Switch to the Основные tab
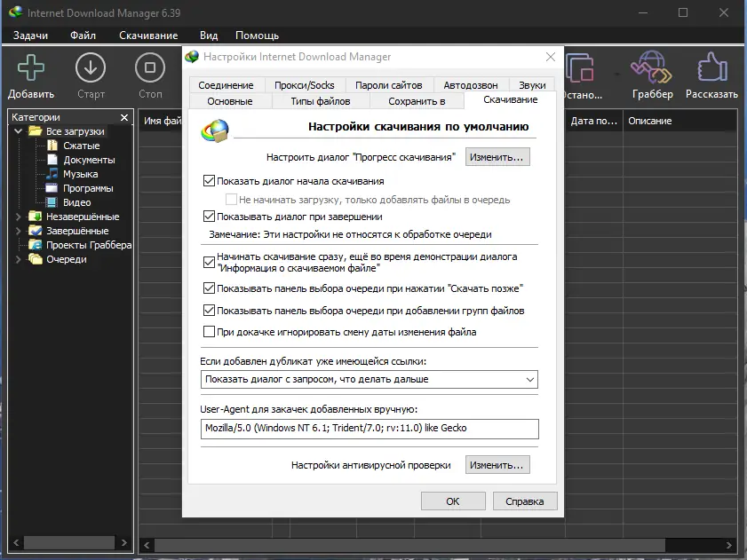The height and width of the screenshot is (560, 747). tap(230, 101)
